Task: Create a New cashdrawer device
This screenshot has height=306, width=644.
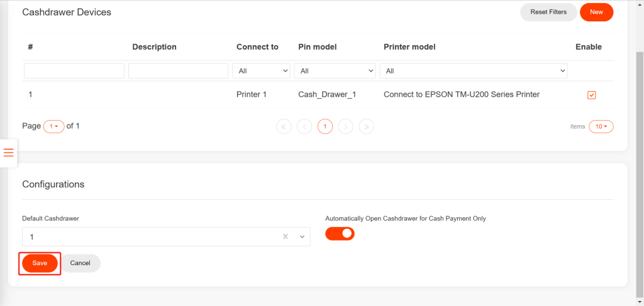Action: pos(596,12)
